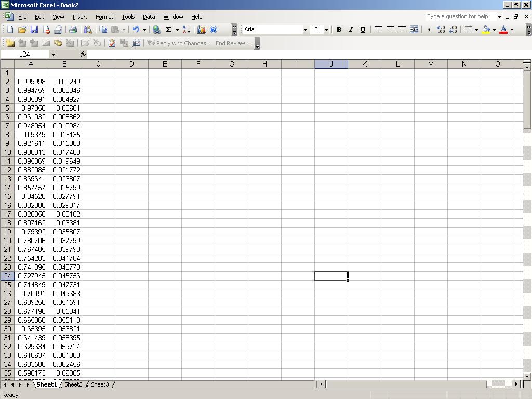Open the Arial font name dropdown

click(305, 30)
